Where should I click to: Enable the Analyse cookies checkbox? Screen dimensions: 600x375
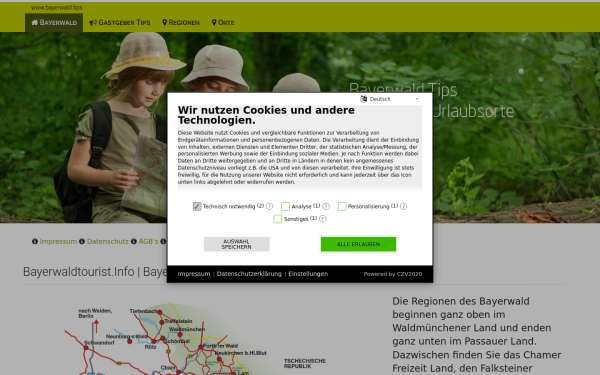click(x=285, y=206)
